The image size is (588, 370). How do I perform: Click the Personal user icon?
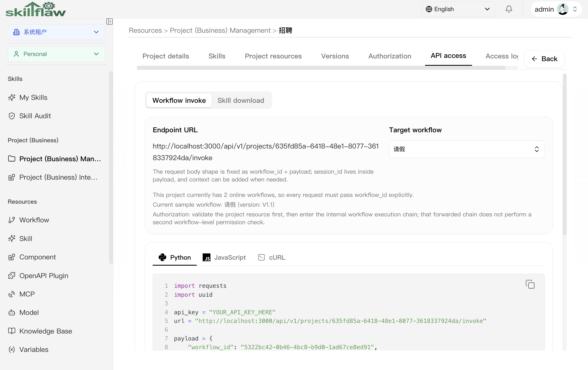16,54
